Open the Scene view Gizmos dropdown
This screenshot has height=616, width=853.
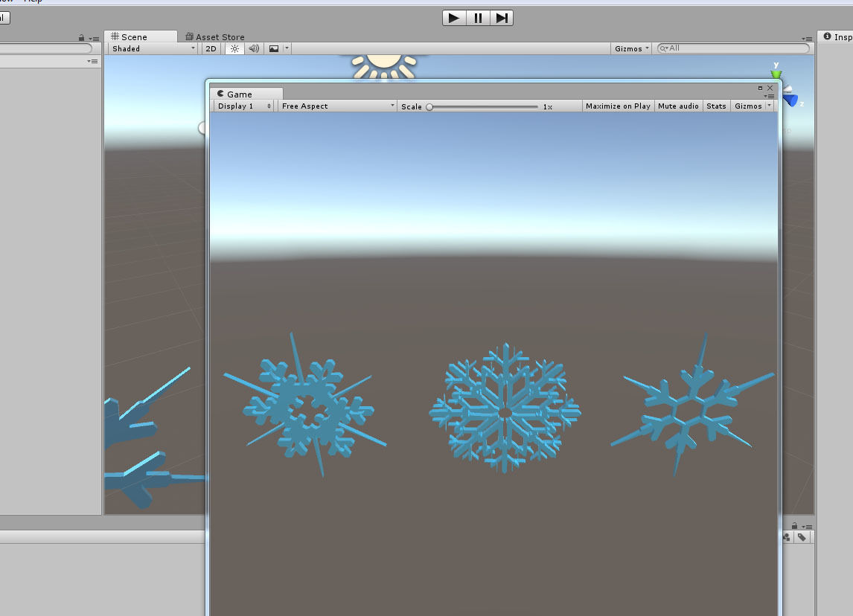[x=632, y=48]
